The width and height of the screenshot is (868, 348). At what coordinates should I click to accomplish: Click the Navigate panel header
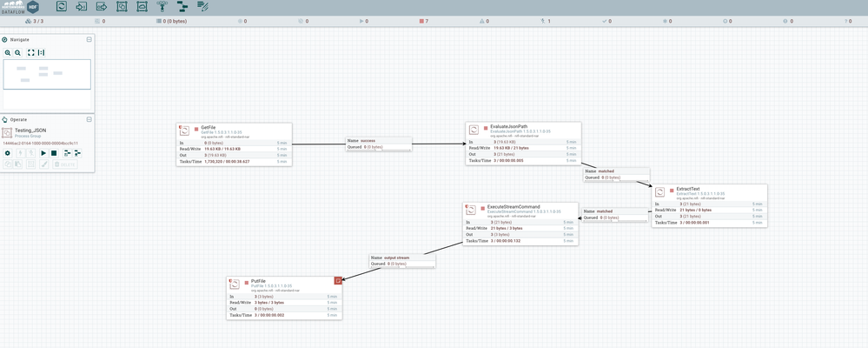[x=48, y=39]
